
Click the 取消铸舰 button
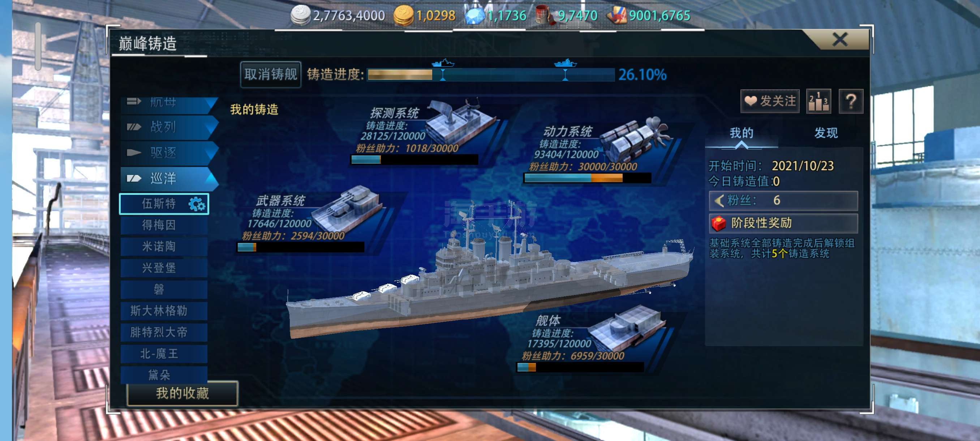pos(271,74)
